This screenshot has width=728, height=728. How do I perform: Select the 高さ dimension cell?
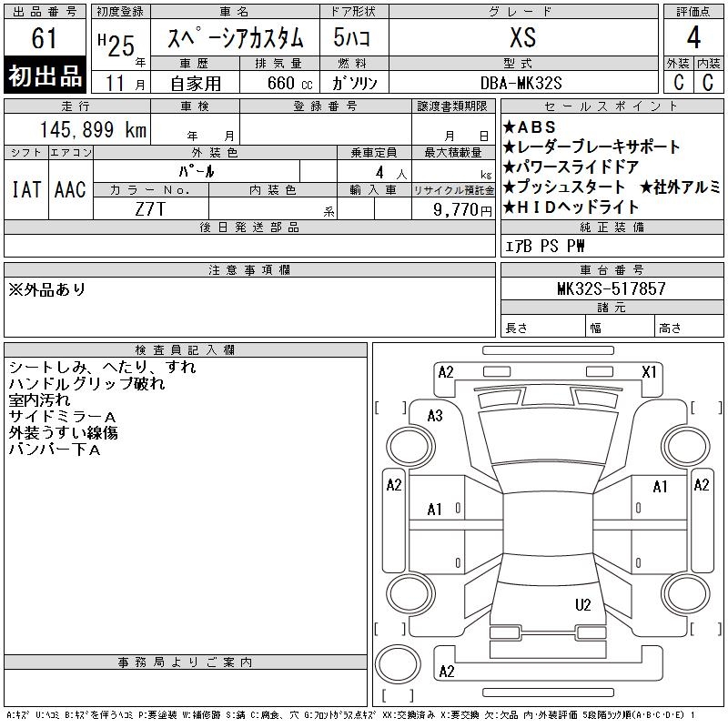pyautogui.click(x=689, y=326)
